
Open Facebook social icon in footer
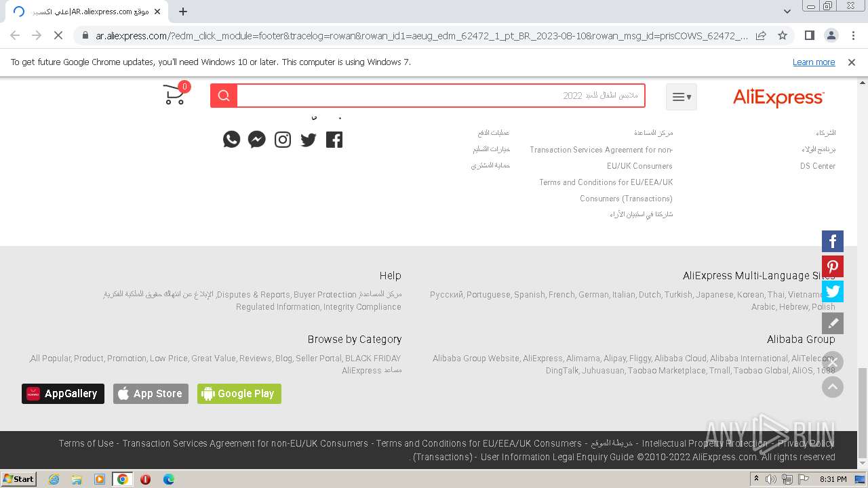coord(334,140)
